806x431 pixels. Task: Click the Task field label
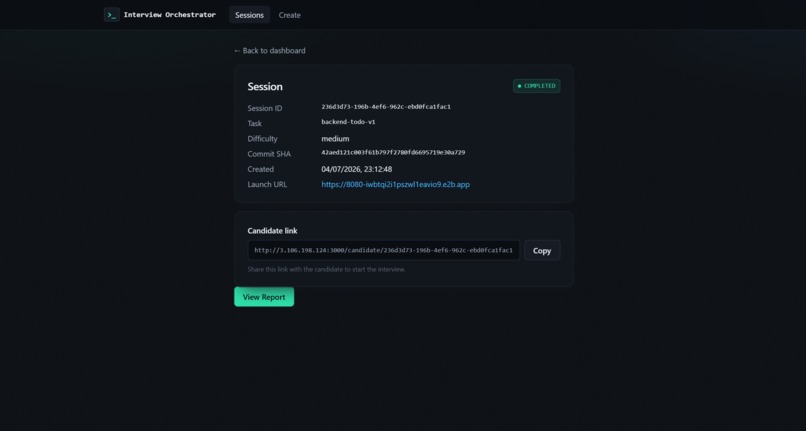click(x=254, y=123)
